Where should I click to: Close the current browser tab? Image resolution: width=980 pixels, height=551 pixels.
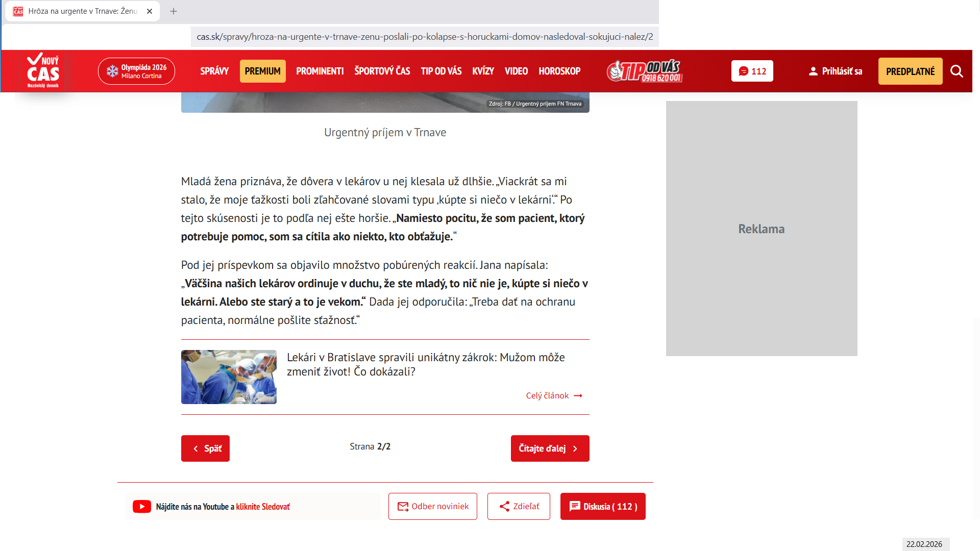(150, 11)
